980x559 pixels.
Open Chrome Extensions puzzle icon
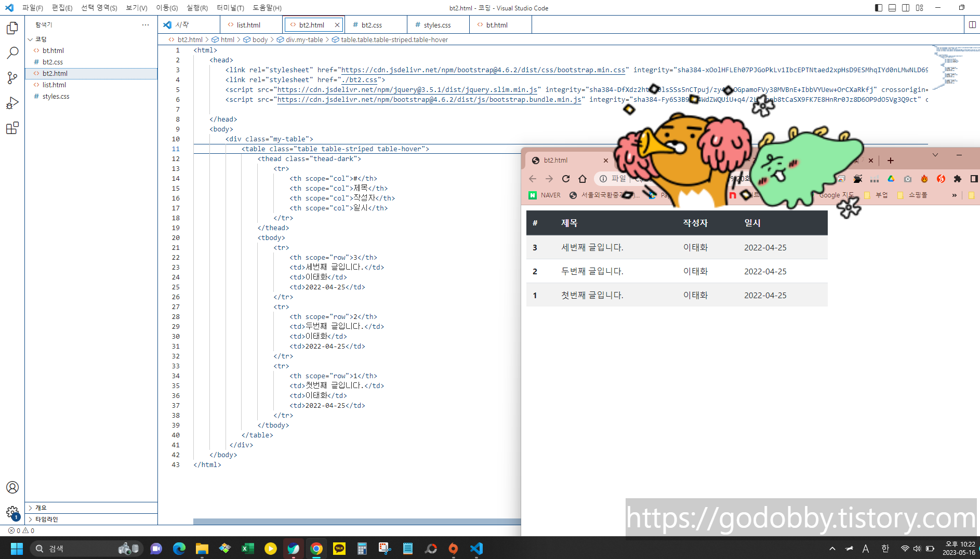point(958,179)
